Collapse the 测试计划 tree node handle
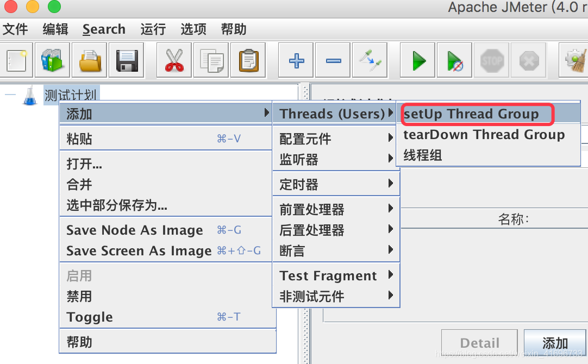The image size is (588, 364). tap(10, 94)
